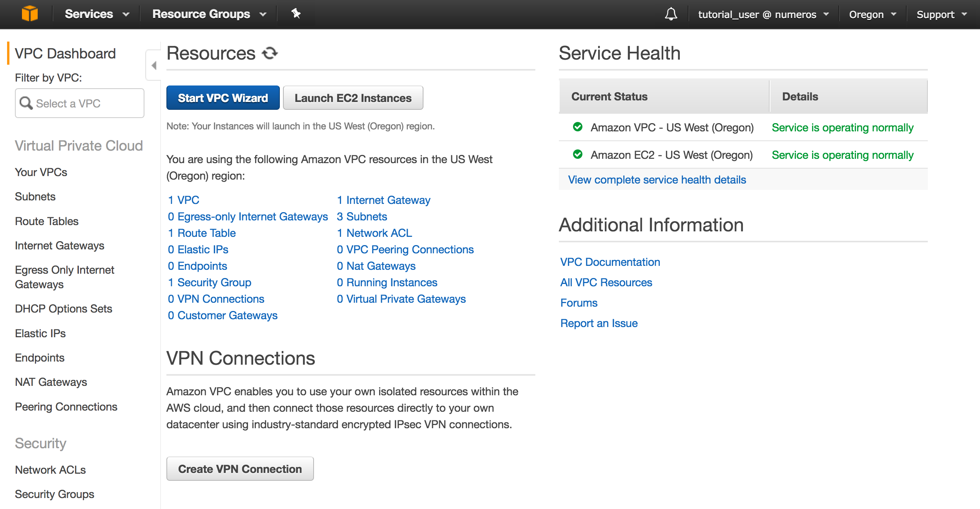Click VPC service operating normally status
This screenshot has height=509, width=980.
[x=843, y=127]
